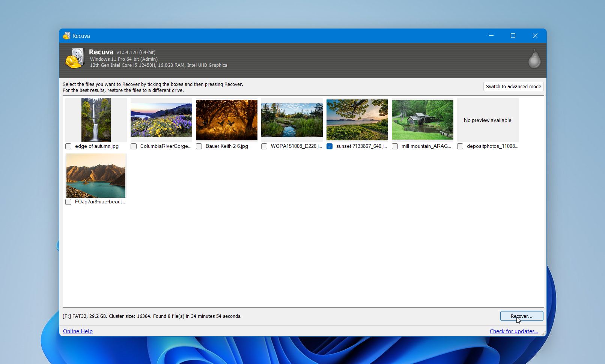Image resolution: width=605 pixels, height=364 pixels.
Task: Select the WOPA151008_D226 marsh thumbnail
Action: 292,120
